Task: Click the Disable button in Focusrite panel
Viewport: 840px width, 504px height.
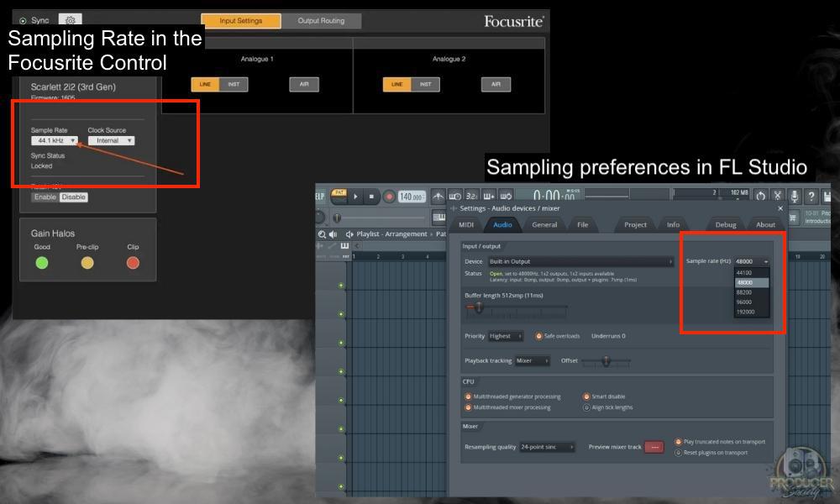Action: 73,197
